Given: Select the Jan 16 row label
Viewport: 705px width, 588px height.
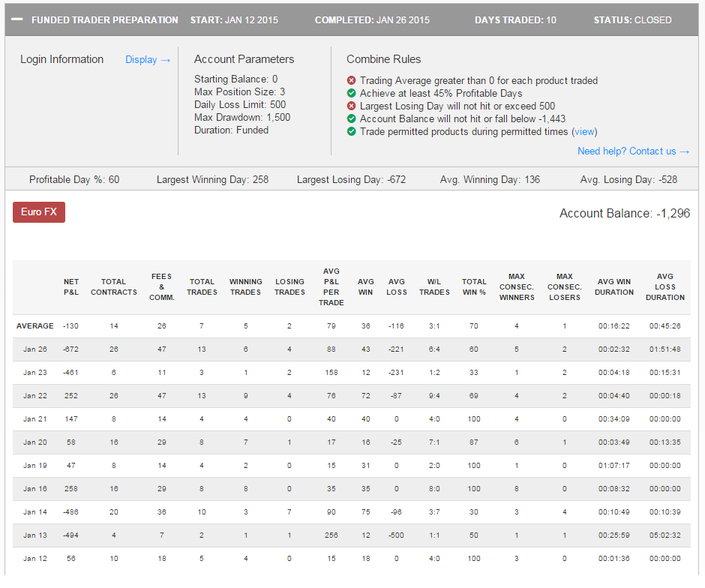Looking at the screenshot, I should (35, 489).
